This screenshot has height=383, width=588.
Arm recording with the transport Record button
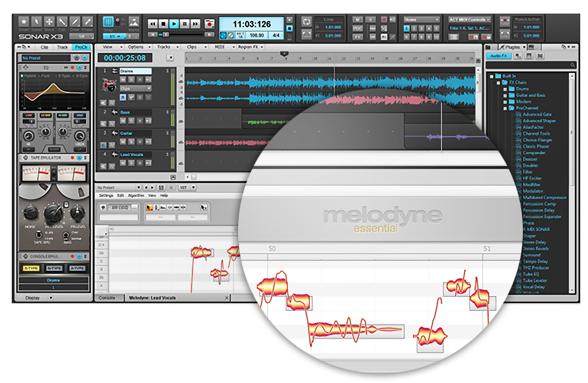coord(209,23)
